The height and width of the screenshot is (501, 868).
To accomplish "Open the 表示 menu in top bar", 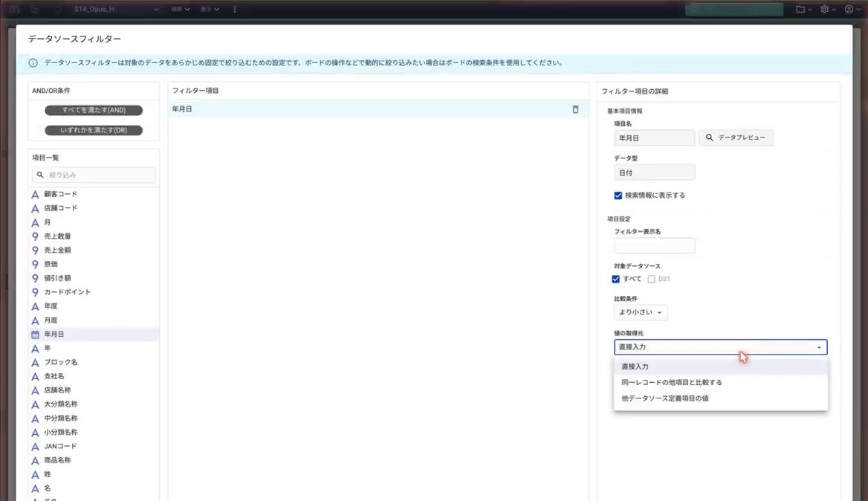I will coord(210,10).
